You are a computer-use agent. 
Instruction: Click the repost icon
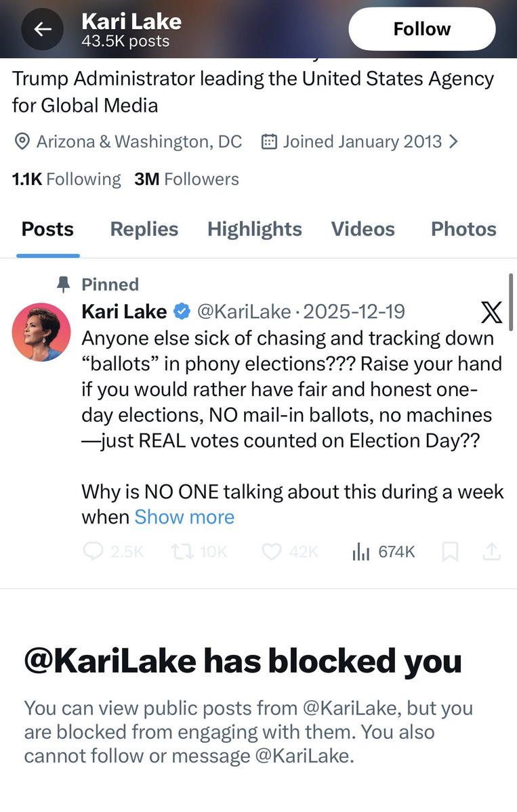click(183, 552)
